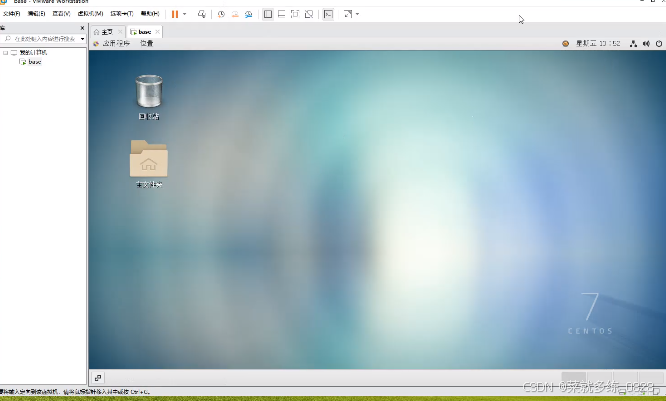Screen dimensions: 666x401
Task: Toggle the thumbnail bar view icon
Action: (281, 14)
